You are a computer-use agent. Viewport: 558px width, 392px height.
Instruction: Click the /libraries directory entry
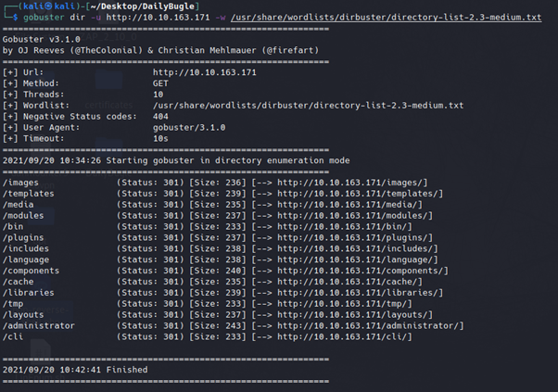[29, 293]
